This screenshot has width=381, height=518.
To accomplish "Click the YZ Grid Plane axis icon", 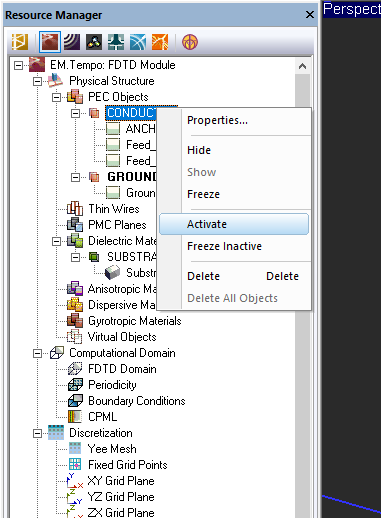I will pyautogui.click(x=75, y=497).
